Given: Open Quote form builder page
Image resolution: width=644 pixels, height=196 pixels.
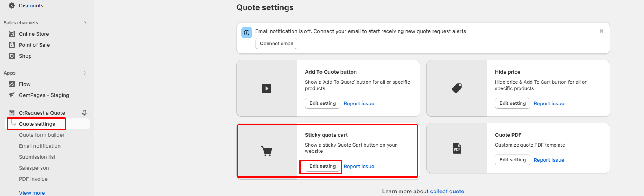Looking at the screenshot, I should (42, 135).
